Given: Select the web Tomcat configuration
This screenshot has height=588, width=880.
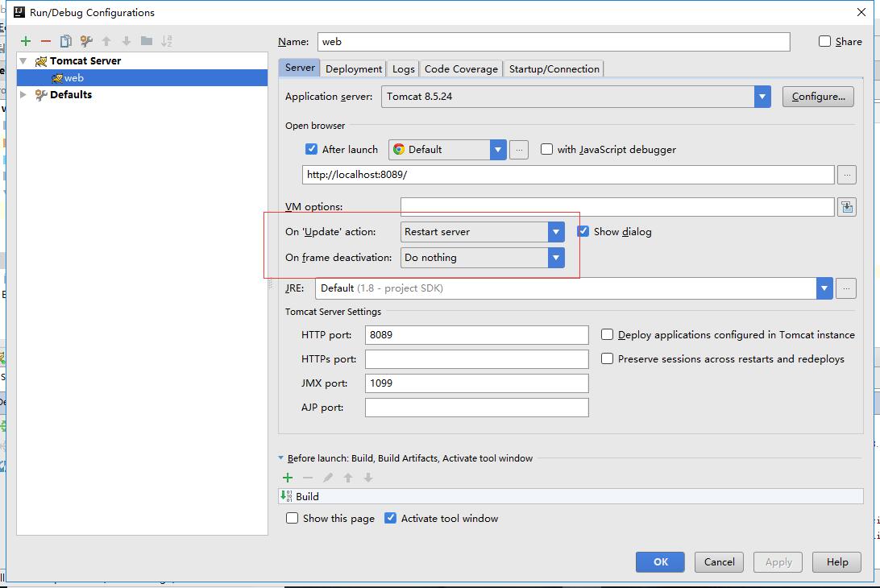Looking at the screenshot, I should pos(142,77).
